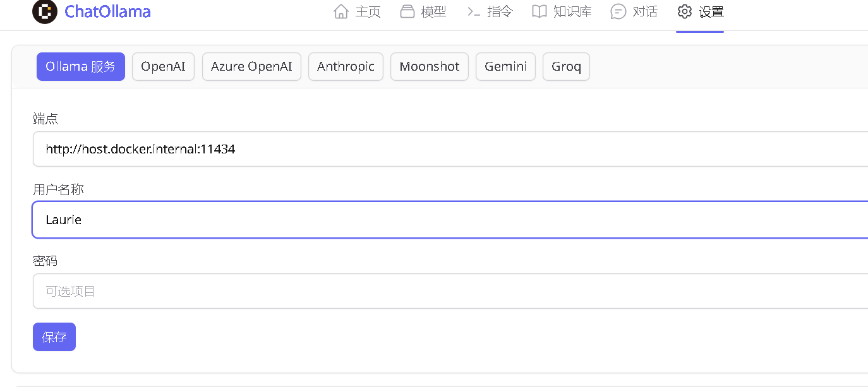Image resolution: width=868 pixels, height=387 pixels.
Task: Select the Azure OpenAI tab
Action: click(251, 66)
